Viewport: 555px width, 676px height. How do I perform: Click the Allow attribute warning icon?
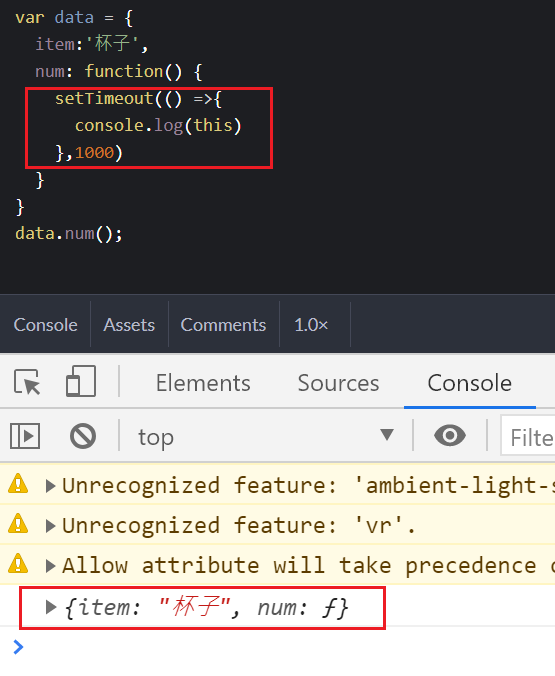pyautogui.click(x=18, y=564)
